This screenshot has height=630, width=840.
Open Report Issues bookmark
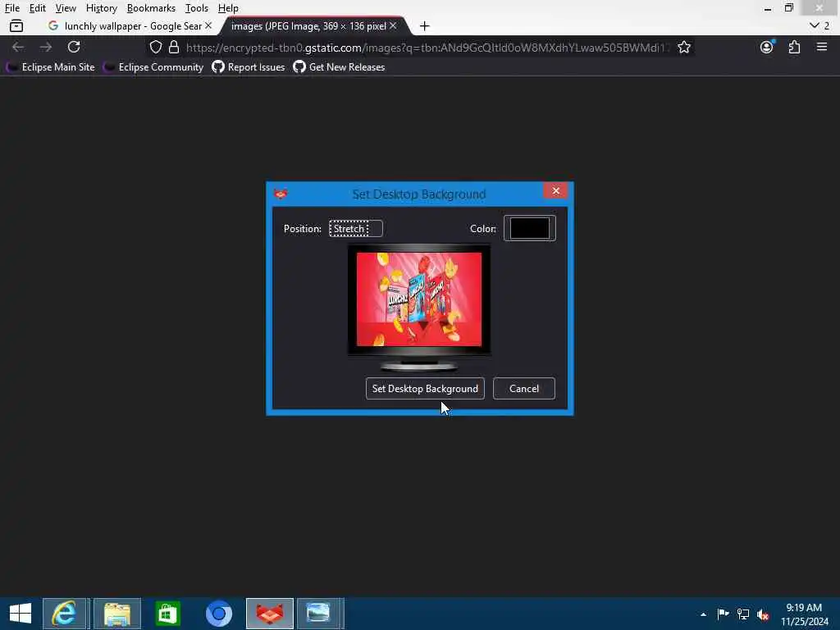(x=248, y=67)
